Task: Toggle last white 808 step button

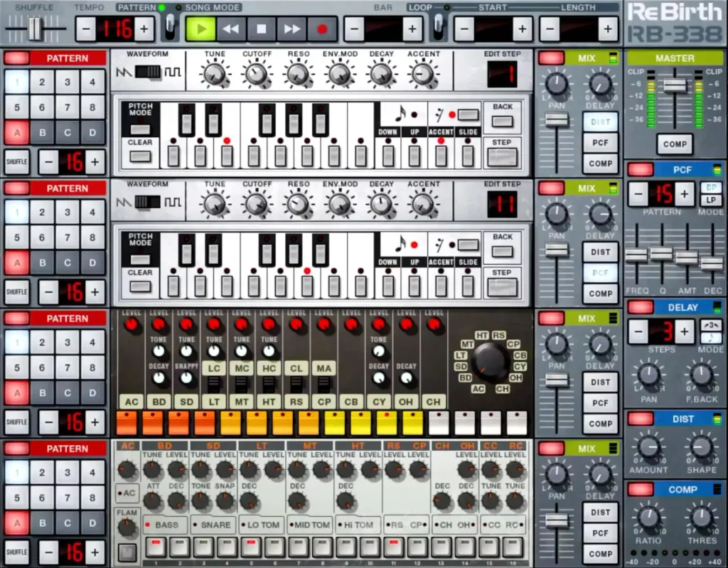Action: [517, 423]
